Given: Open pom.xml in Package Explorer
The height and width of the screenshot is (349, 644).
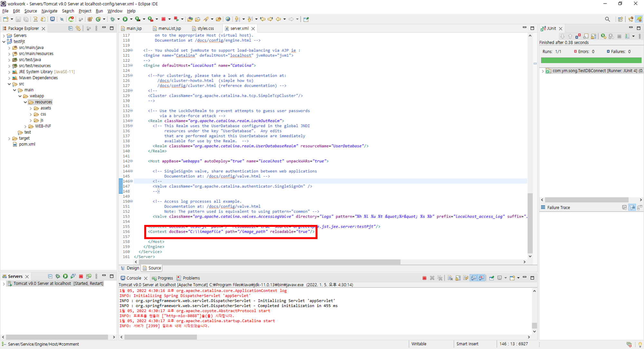Looking at the screenshot, I should [27, 144].
